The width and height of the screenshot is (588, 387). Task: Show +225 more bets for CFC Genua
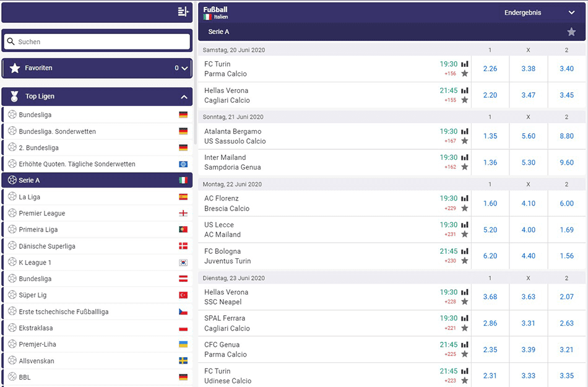(451, 354)
